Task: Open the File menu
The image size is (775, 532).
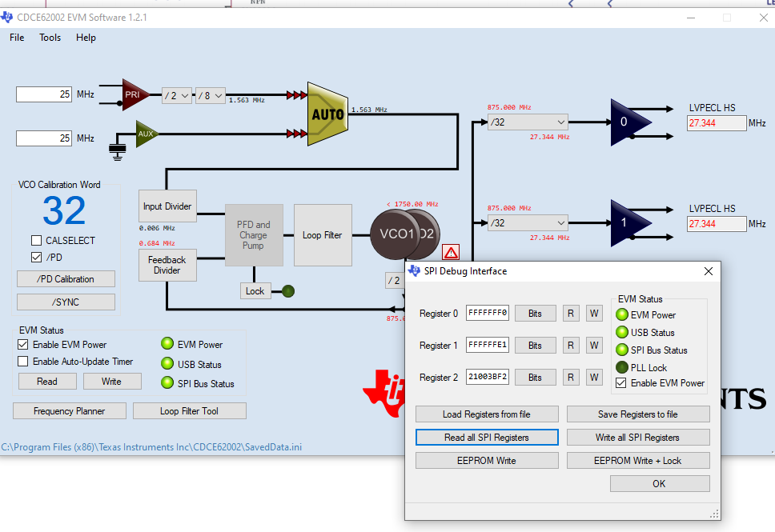Action: (17, 38)
